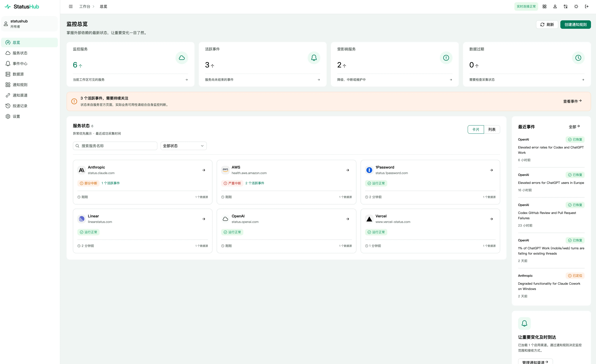
Task: Click the language switch icon in header
Action: point(566,6)
